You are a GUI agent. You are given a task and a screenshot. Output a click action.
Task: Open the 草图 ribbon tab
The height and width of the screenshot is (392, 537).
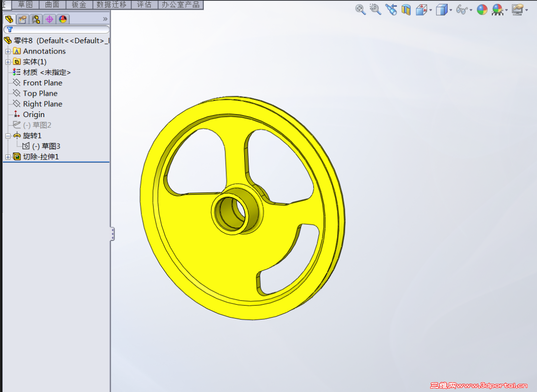click(25, 4)
